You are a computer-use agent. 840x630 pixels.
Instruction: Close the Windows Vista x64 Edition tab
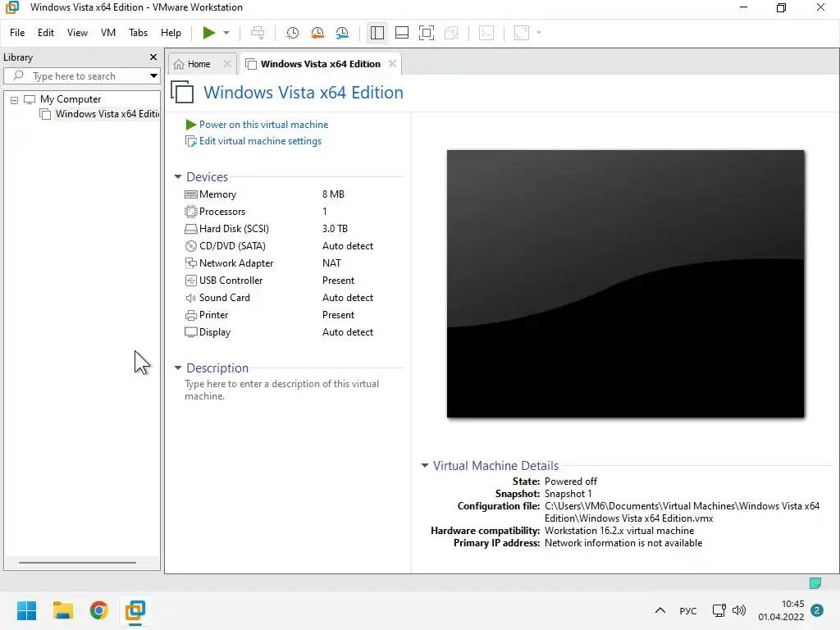pyautogui.click(x=393, y=64)
